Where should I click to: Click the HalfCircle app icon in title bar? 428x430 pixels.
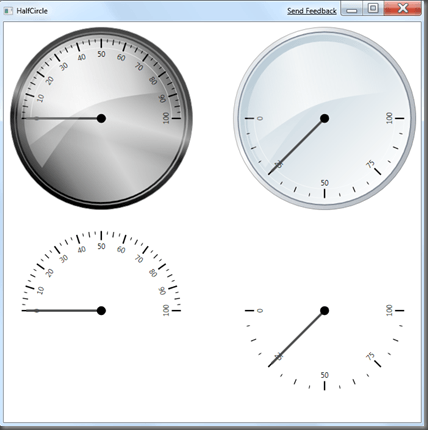point(8,11)
